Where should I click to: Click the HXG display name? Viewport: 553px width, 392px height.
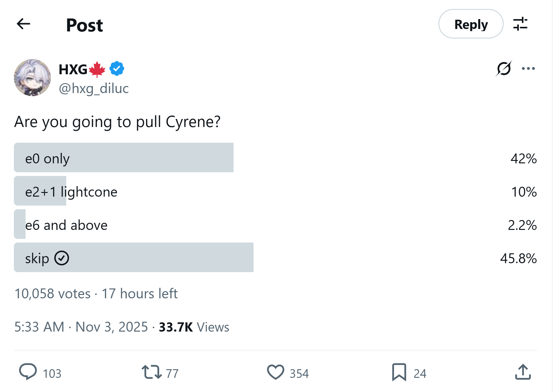pyautogui.click(x=73, y=69)
